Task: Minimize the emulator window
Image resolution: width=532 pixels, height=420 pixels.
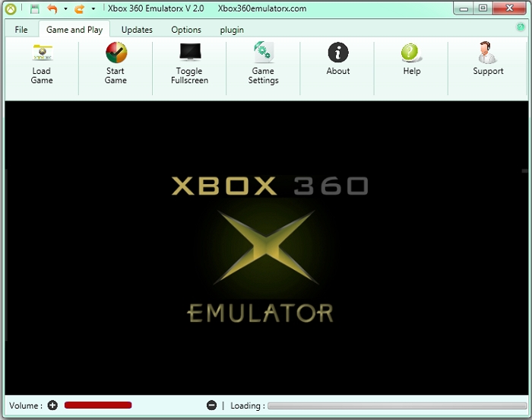Action: pyautogui.click(x=464, y=8)
